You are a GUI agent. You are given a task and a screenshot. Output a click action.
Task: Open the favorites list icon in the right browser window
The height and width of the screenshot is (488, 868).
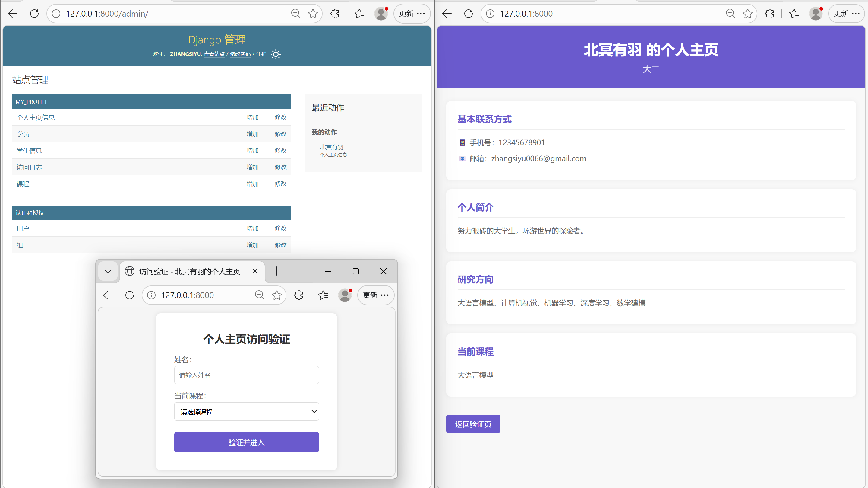pos(794,14)
